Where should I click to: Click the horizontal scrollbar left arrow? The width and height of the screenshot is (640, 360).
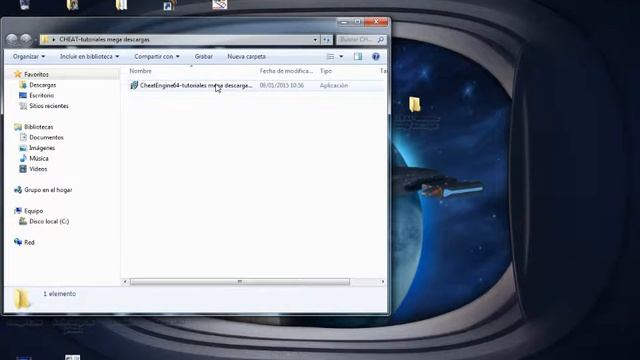125,282
